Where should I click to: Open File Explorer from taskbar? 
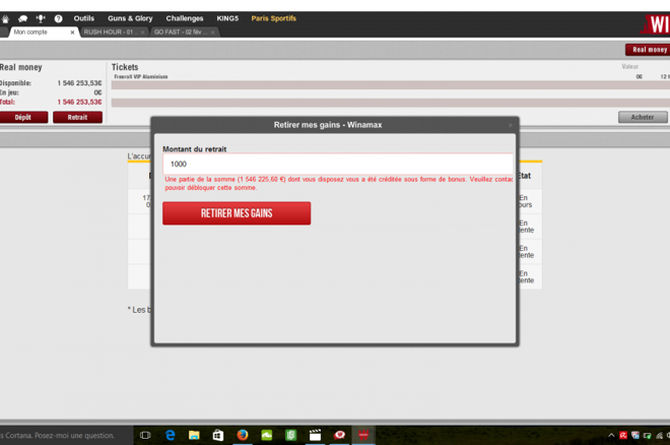pyautogui.click(x=194, y=435)
